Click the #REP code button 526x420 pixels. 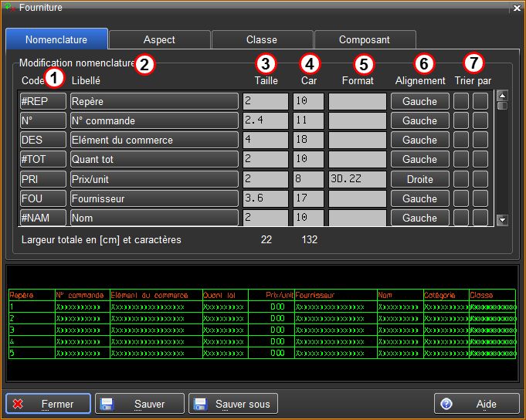tap(43, 101)
